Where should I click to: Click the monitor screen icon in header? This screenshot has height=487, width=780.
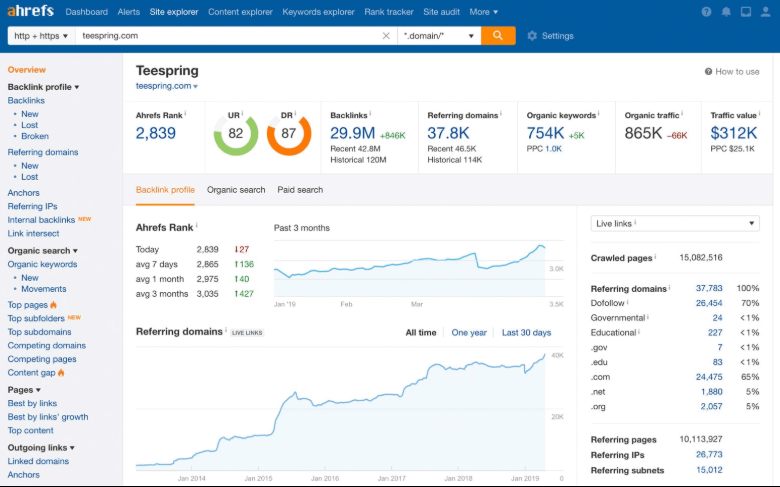(746, 12)
